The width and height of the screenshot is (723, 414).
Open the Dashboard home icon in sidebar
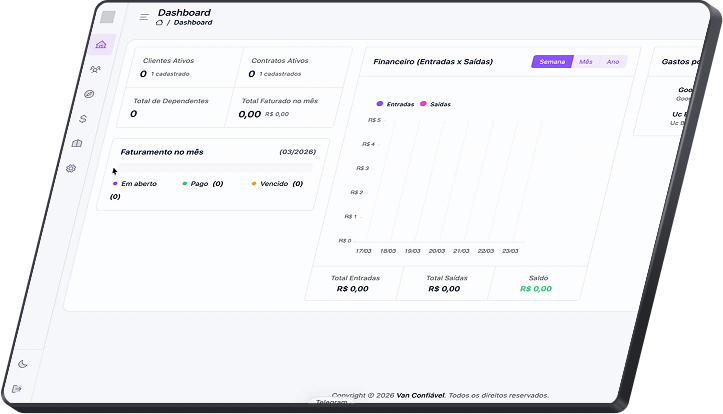[100, 45]
